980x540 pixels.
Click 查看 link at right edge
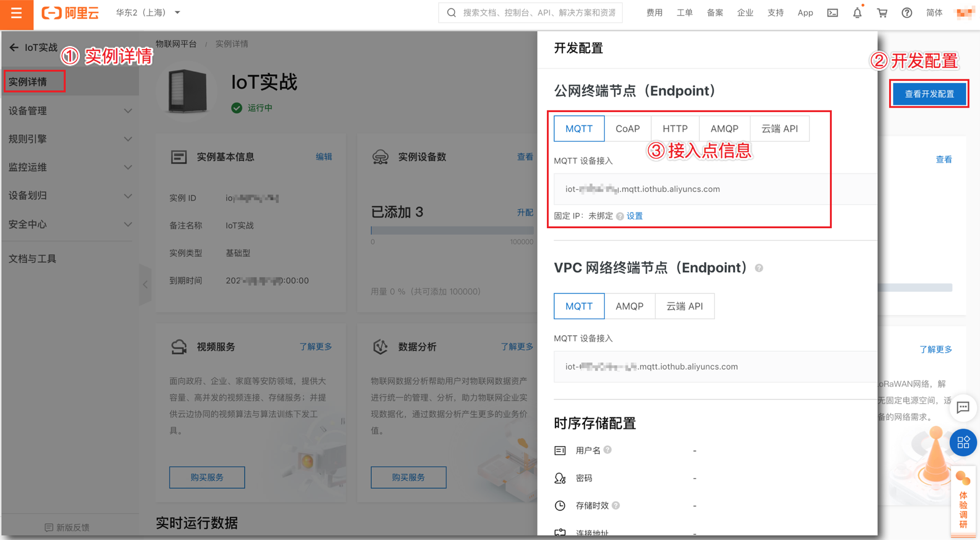point(944,160)
